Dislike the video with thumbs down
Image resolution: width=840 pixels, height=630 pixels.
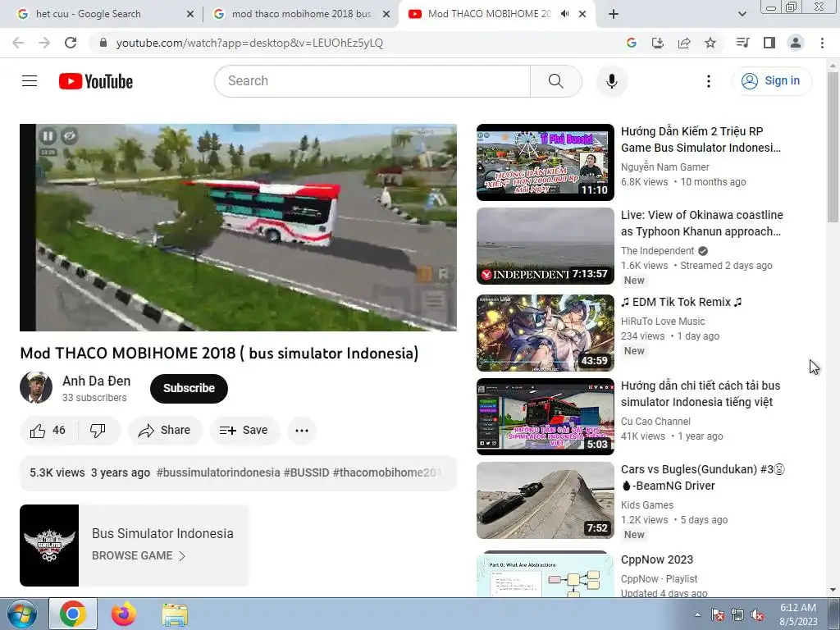coord(98,430)
